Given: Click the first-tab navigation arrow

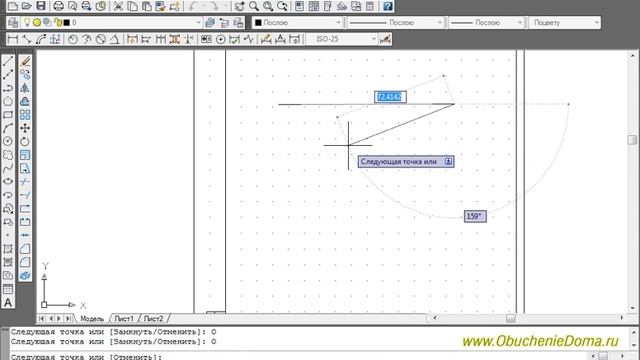Looking at the screenshot, I should 41,318.
